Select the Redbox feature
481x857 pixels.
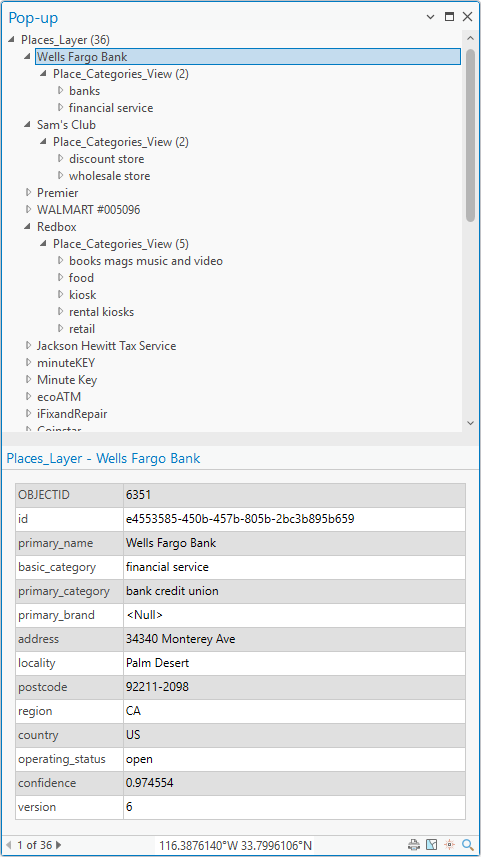(57, 227)
